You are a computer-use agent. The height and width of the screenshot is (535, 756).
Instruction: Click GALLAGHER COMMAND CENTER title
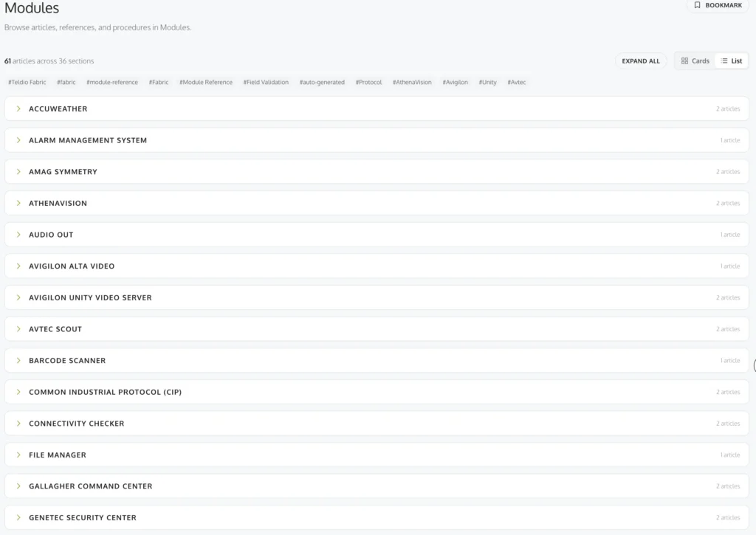(x=91, y=486)
